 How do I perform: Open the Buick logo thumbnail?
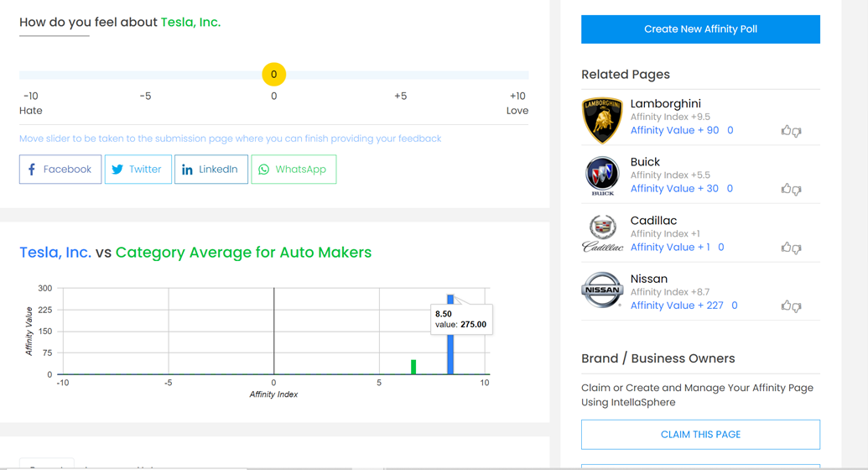pos(602,175)
